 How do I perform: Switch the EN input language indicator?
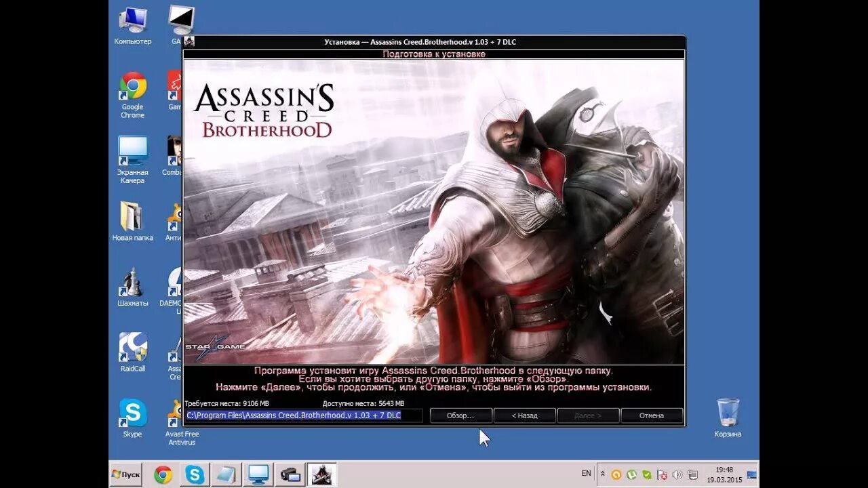pos(587,473)
